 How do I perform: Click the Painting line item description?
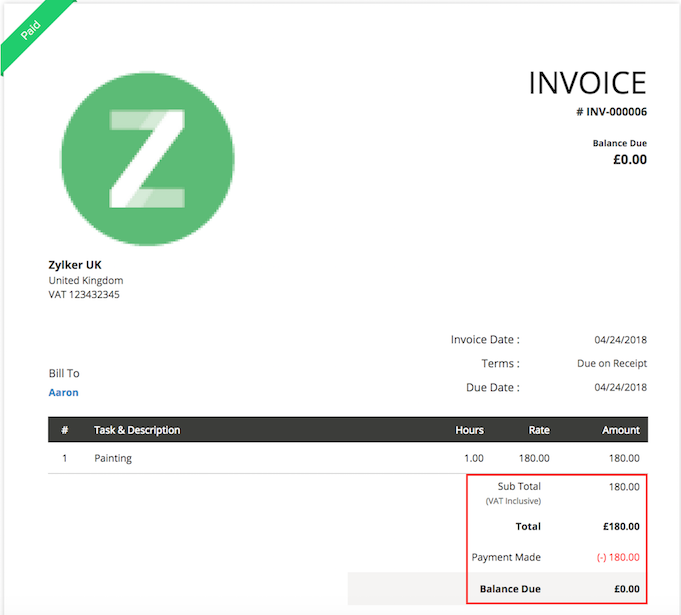coord(113,458)
